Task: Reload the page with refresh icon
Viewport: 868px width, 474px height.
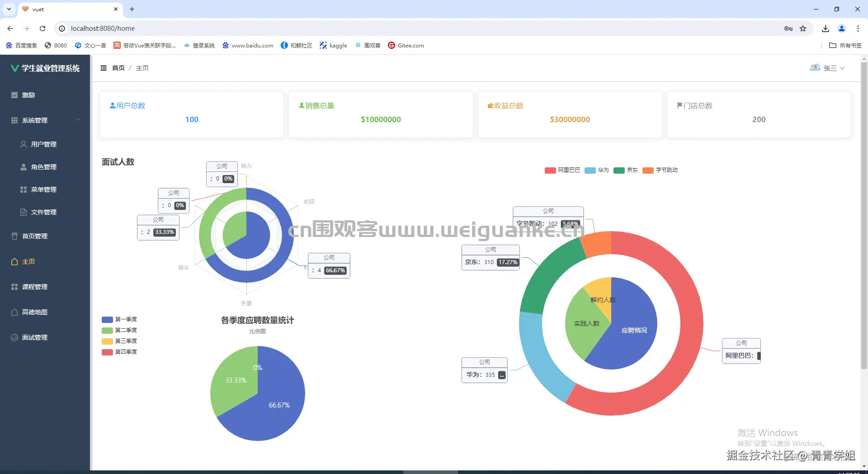Action: (x=42, y=28)
